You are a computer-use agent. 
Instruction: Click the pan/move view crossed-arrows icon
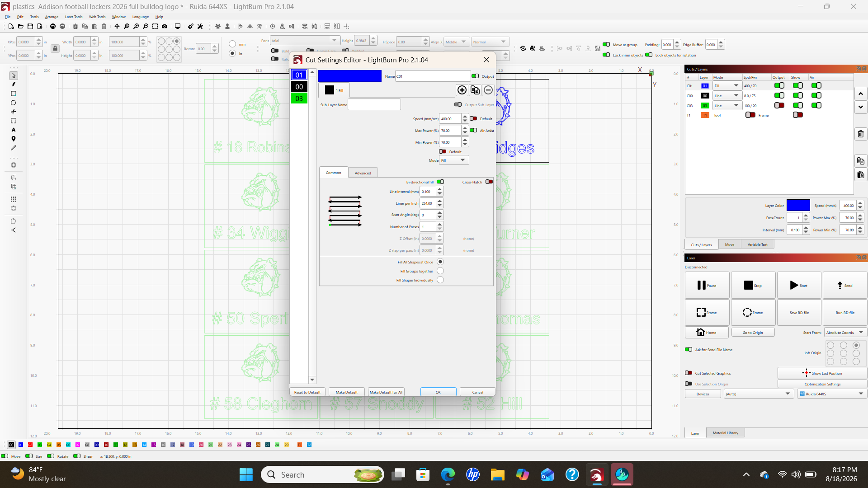click(117, 26)
